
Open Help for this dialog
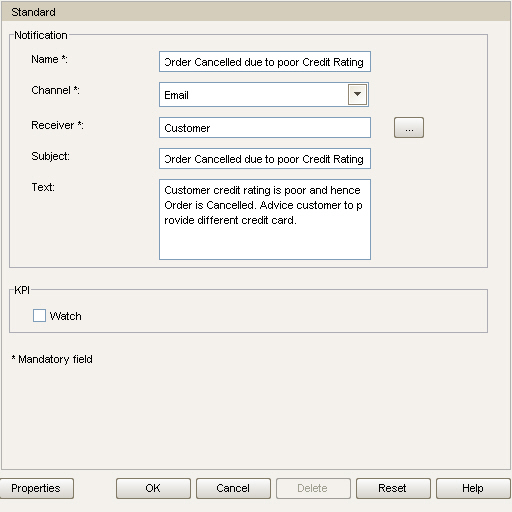(x=473, y=488)
